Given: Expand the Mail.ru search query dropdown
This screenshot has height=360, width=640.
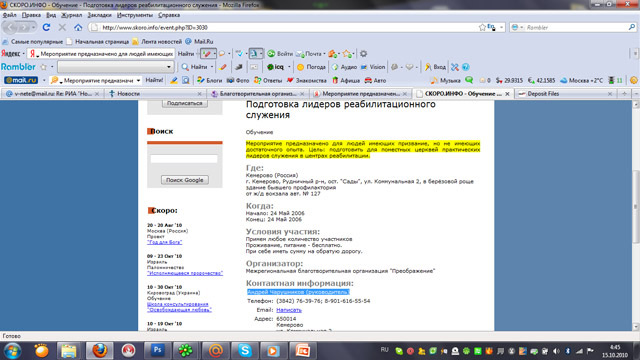Looking at the screenshot, I should point(138,80).
